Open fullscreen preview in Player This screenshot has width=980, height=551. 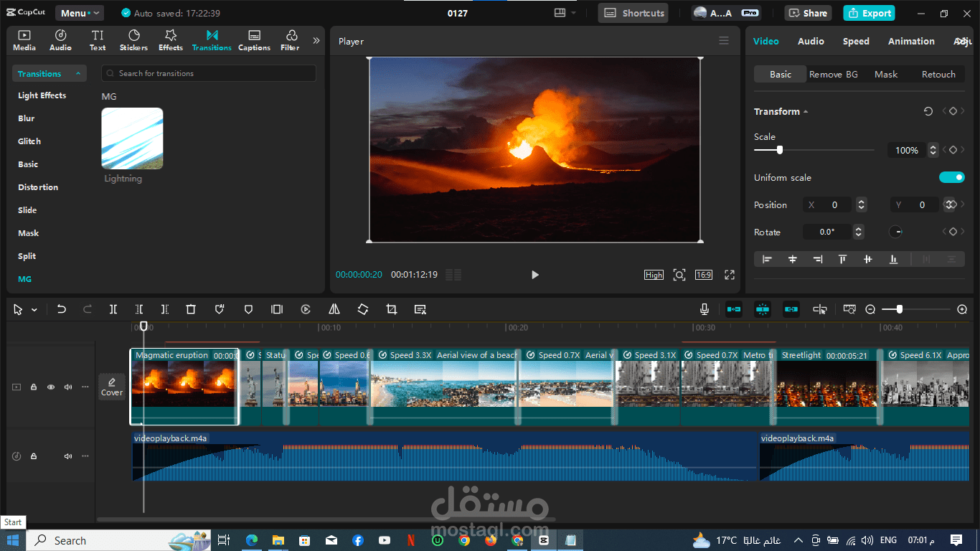[730, 275]
